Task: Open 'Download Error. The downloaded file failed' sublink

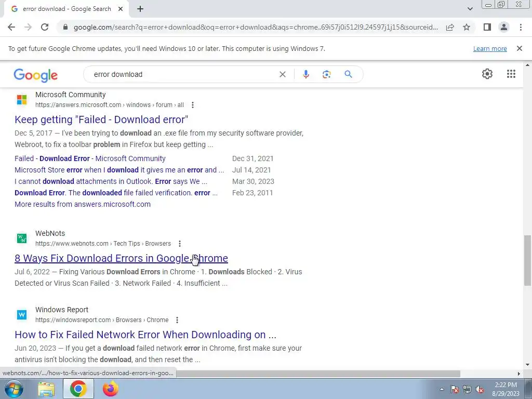Action: tap(116, 193)
